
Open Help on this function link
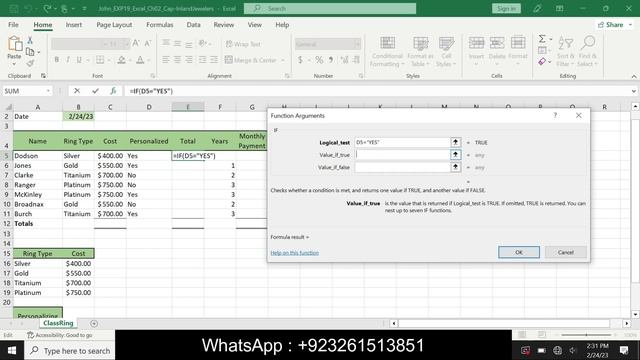click(294, 253)
